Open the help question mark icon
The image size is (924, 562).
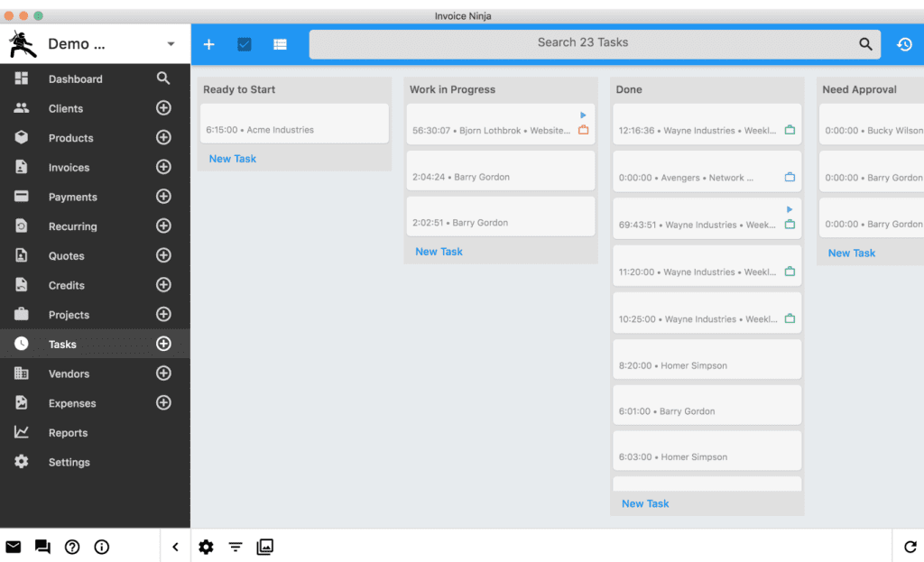click(x=72, y=547)
